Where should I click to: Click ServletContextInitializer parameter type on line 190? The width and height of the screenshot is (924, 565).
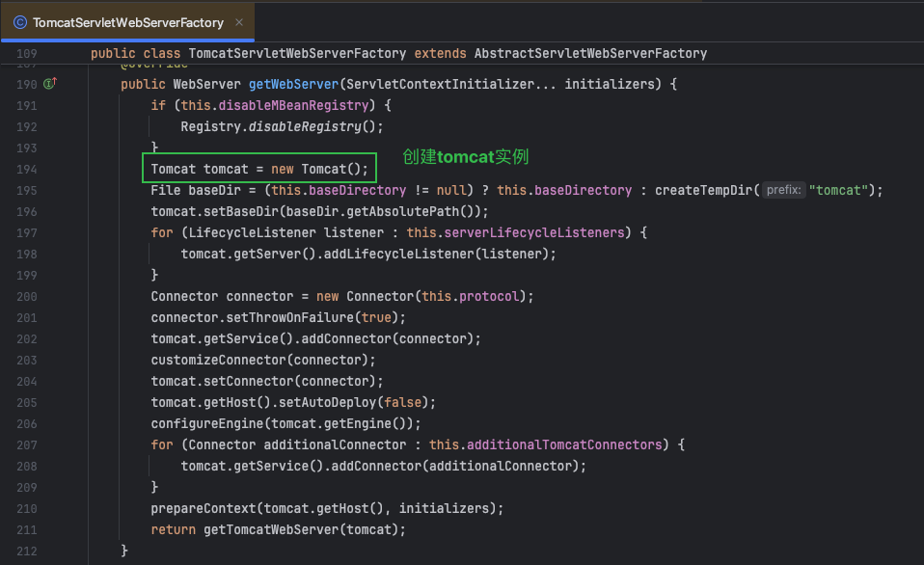[440, 84]
